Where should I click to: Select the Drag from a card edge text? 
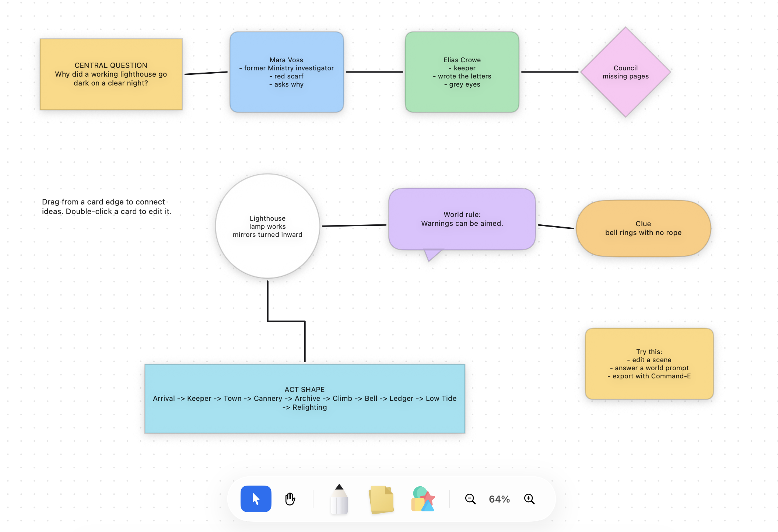coord(107,207)
